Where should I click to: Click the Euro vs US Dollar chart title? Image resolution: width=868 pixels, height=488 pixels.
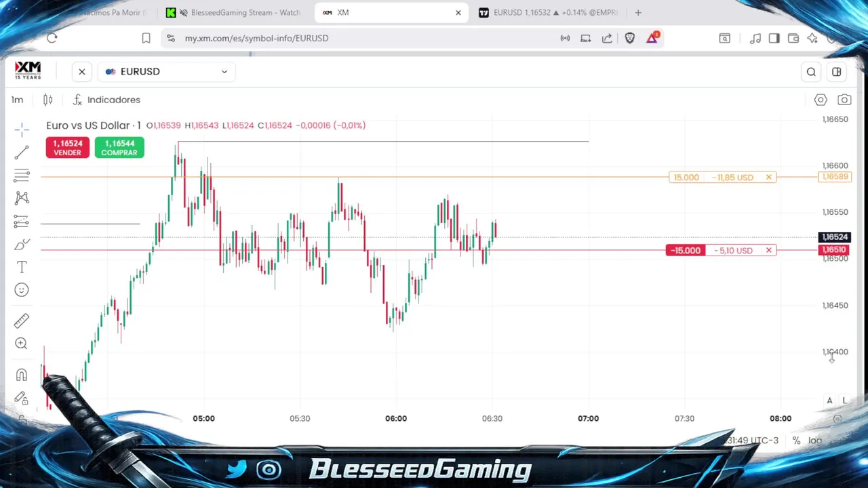click(x=94, y=125)
